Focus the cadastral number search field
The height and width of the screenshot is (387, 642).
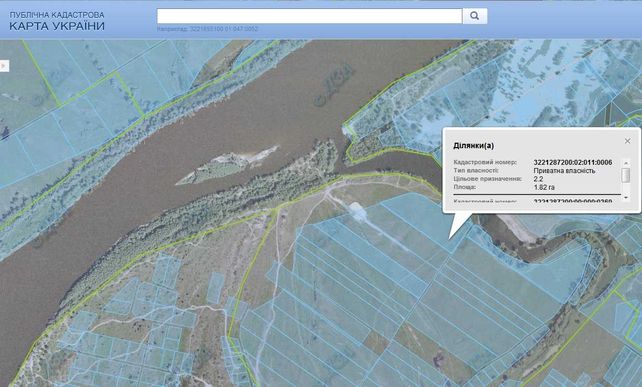click(x=310, y=16)
